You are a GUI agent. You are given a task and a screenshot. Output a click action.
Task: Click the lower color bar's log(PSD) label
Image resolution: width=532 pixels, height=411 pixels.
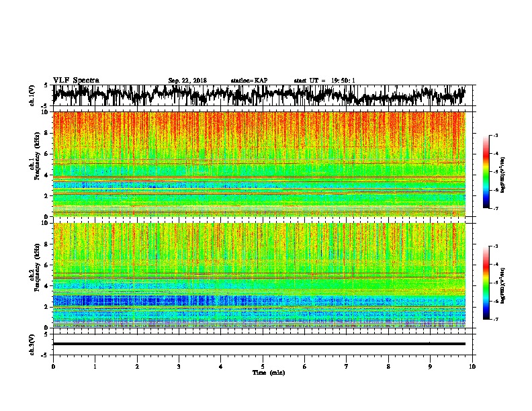coord(503,285)
